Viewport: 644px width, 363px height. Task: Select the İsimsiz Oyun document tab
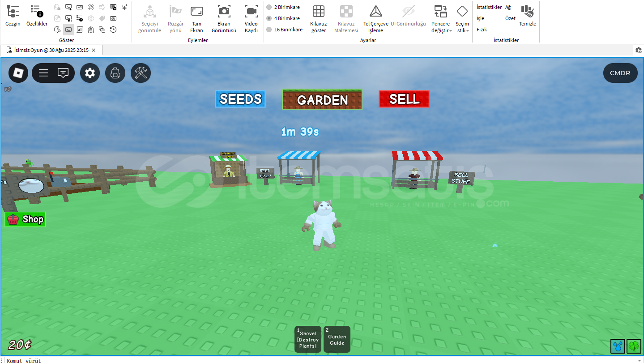point(51,50)
